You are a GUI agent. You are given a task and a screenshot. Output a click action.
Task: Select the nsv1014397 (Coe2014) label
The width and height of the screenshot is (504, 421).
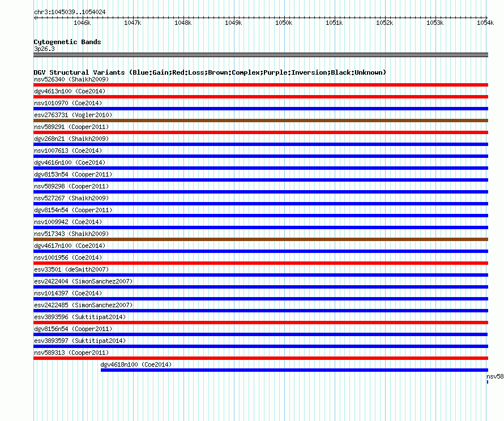coord(68,293)
